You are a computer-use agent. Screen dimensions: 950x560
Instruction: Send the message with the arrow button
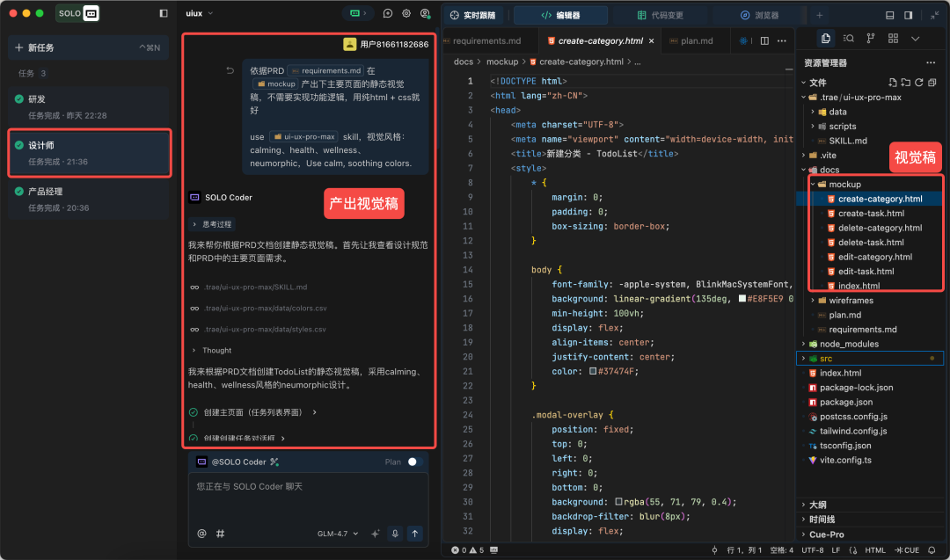[x=415, y=534]
